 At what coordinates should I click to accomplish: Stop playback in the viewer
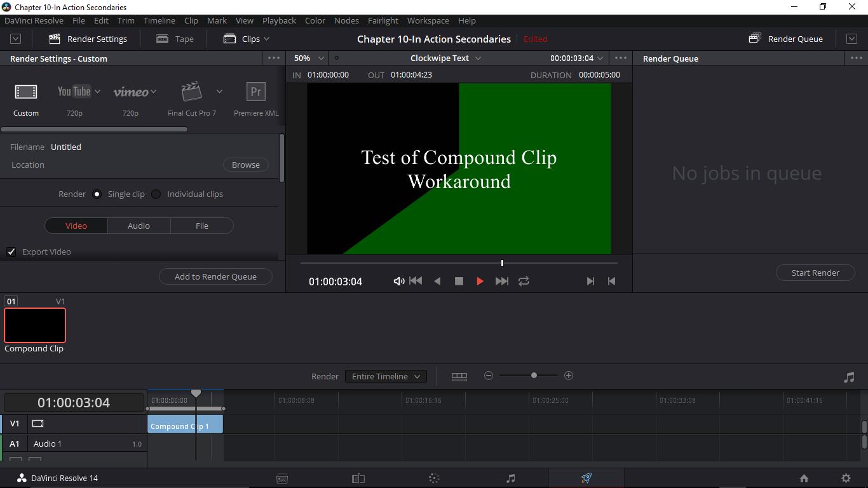(459, 281)
